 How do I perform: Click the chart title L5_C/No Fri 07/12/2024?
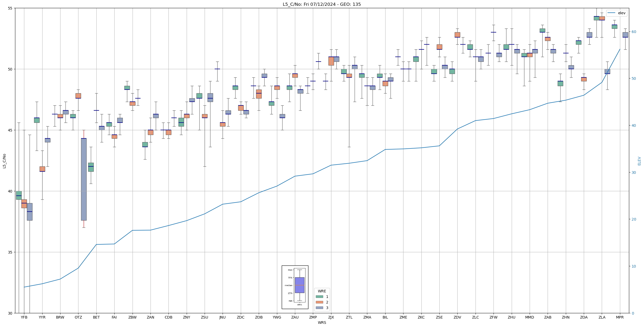pyautogui.click(x=322, y=4)
